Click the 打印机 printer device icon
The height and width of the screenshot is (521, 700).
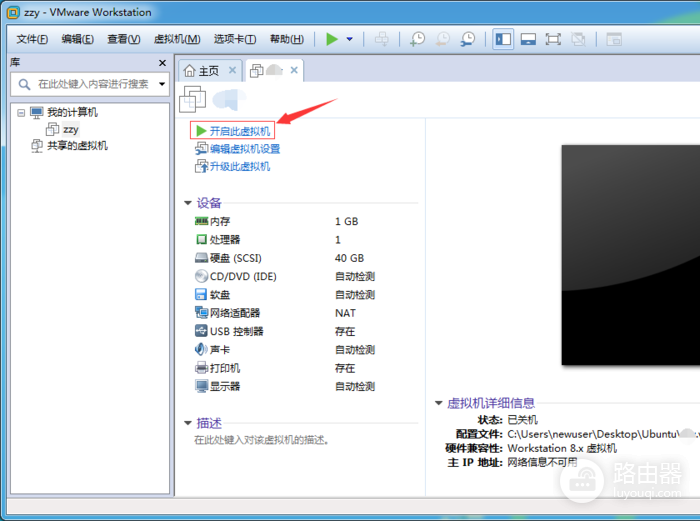[201, 368]
